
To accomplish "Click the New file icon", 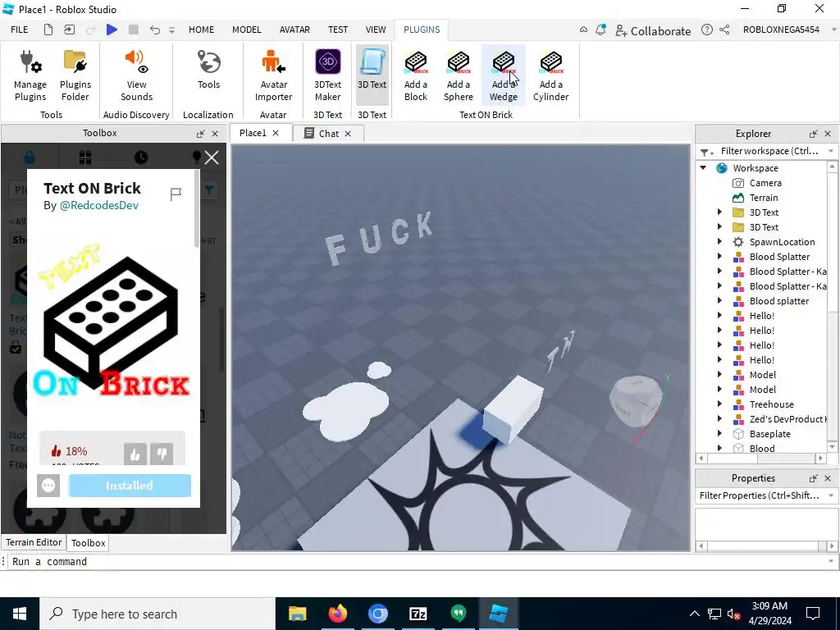I will 48,30.
